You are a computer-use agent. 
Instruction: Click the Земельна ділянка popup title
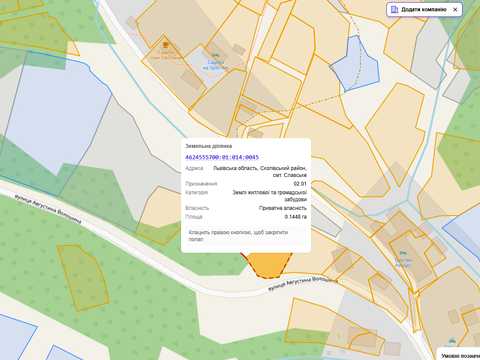coord(208,146)
